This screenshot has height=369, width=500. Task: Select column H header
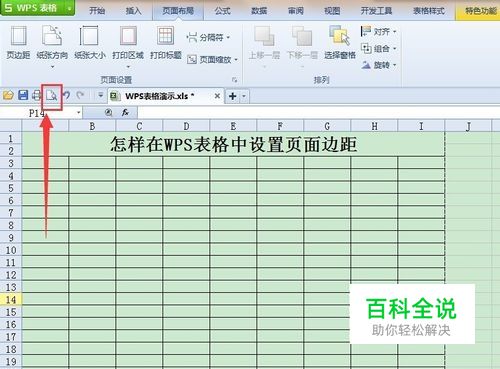coord(374,126)
